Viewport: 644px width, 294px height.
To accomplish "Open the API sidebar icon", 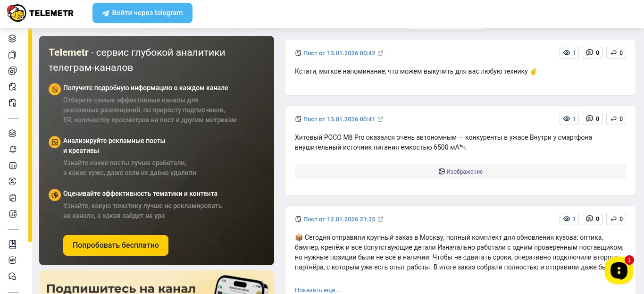I will 13,260.
